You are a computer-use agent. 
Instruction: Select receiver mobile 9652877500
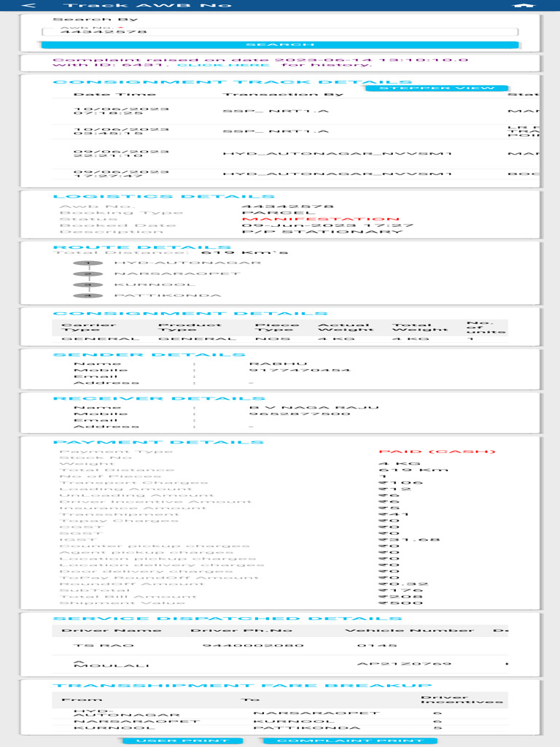(300, 414)
